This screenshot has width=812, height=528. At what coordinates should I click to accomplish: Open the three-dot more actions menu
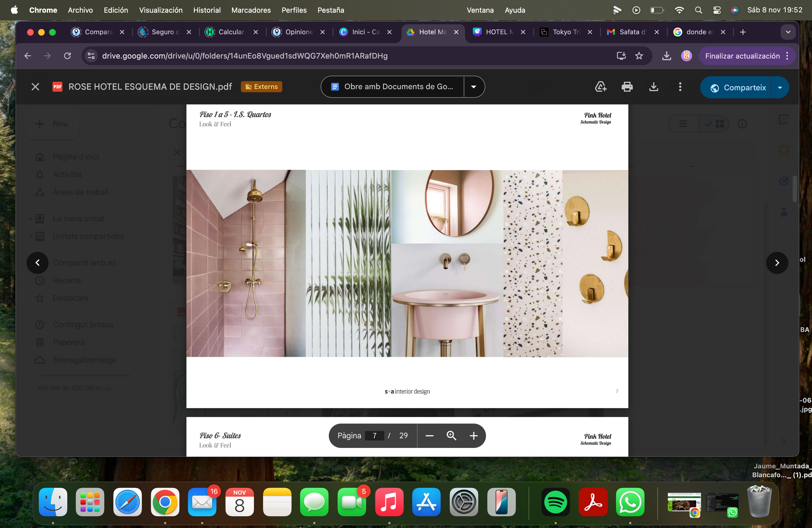680,87
